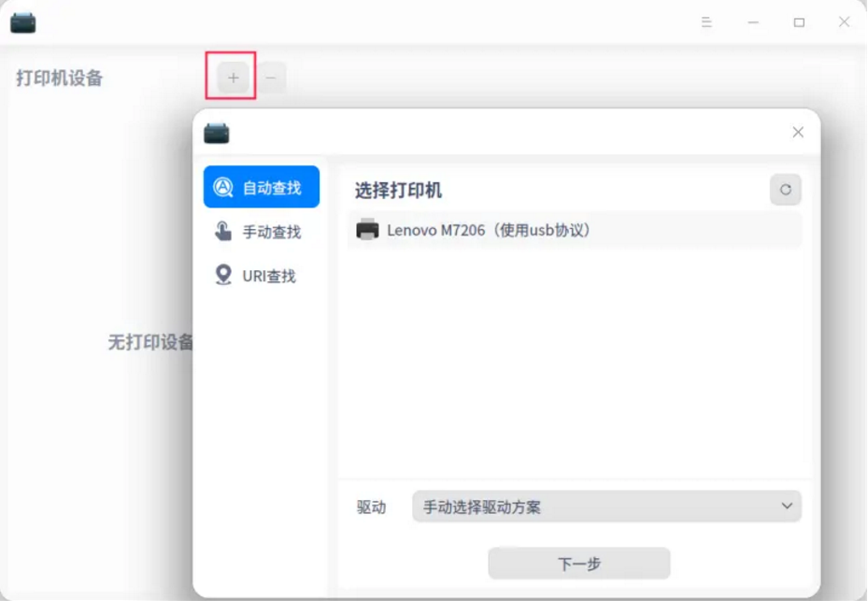Close the printer manager main window
This screenshot has height=601, width=868.
point(844,22)
